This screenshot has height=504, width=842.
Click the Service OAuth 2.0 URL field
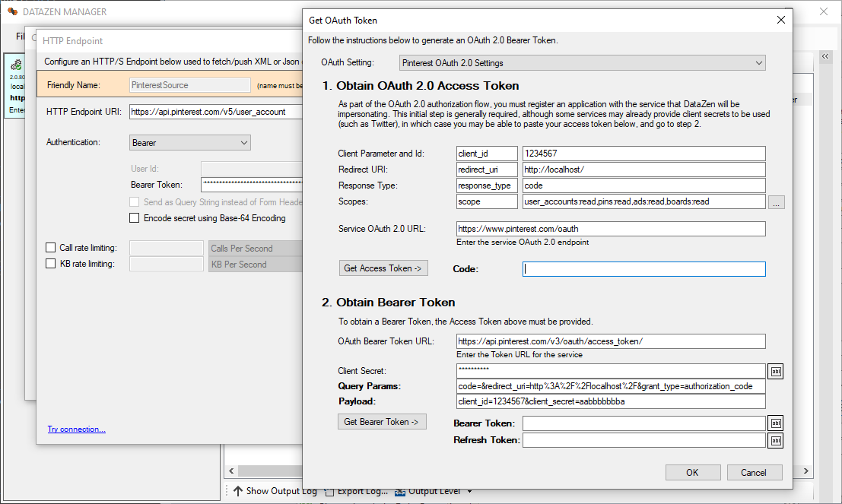click(611, 229)
